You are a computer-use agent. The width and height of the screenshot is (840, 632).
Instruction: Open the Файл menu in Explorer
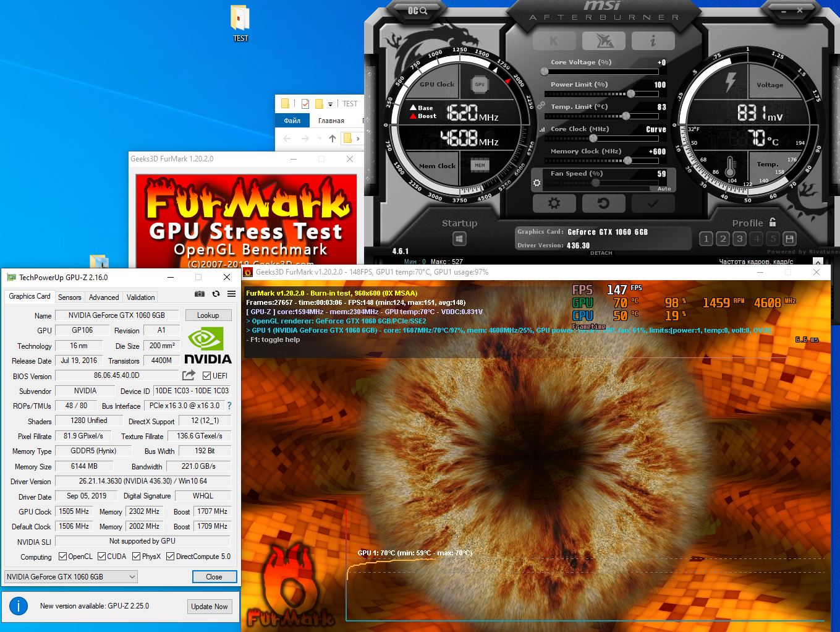coord(292,121)
